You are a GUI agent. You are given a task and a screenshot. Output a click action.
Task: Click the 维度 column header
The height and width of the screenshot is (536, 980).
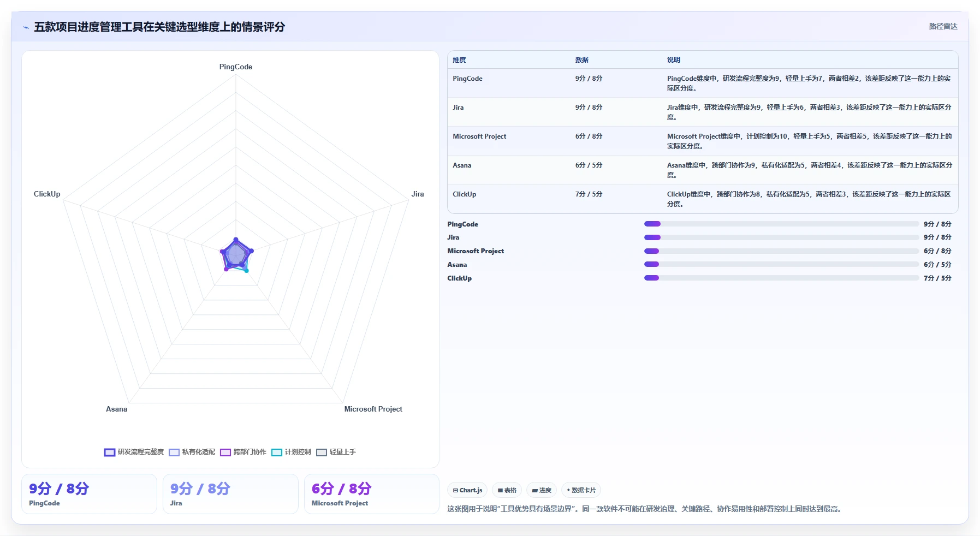(x=459, y=60)
